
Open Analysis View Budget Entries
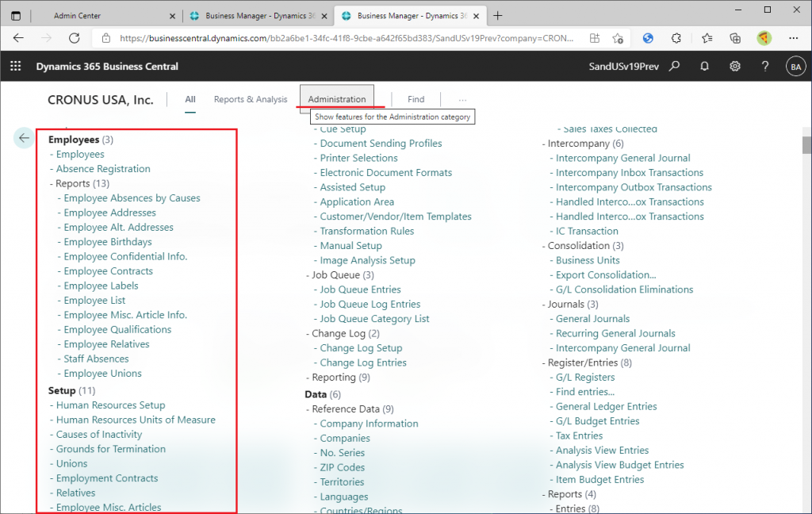click(620, 465)
